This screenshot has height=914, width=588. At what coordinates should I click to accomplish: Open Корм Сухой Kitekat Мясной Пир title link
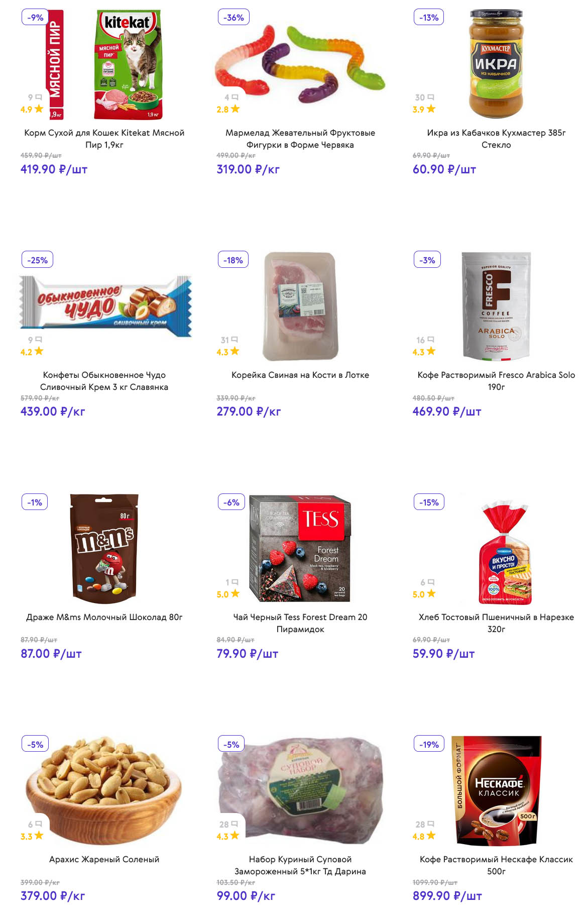coord(104,139)
